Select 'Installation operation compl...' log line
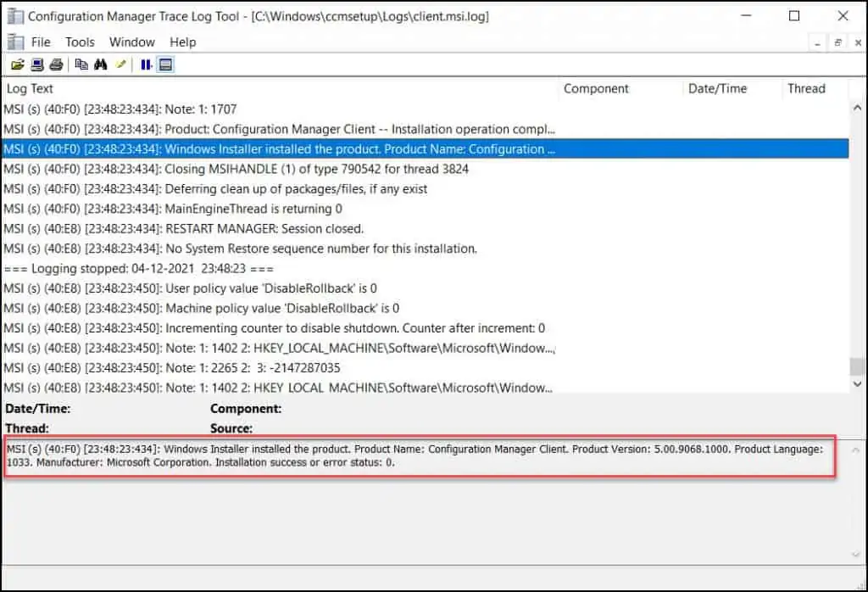Viewport: 868px width, 592px height. [x=426, y=129]
